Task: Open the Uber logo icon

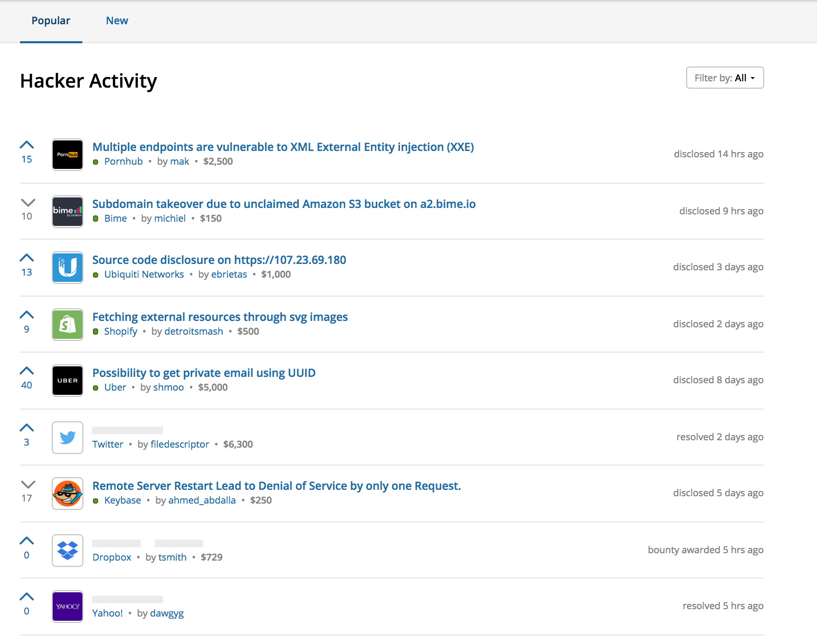Action: point(68,381)
